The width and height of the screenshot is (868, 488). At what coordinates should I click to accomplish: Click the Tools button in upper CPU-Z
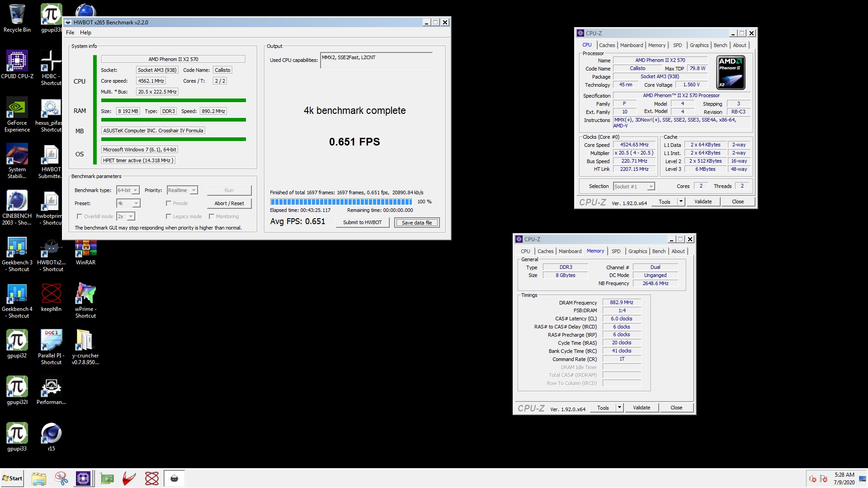pos(665,202)
